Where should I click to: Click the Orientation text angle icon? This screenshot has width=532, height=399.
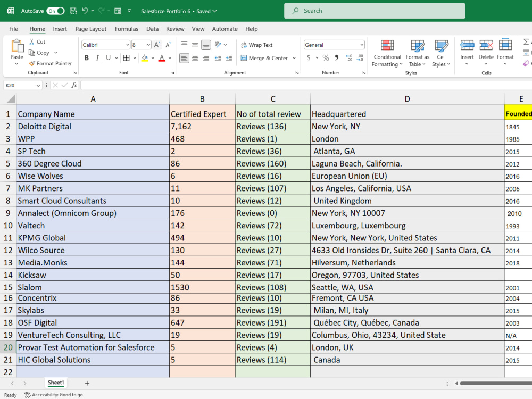[218, 45]
